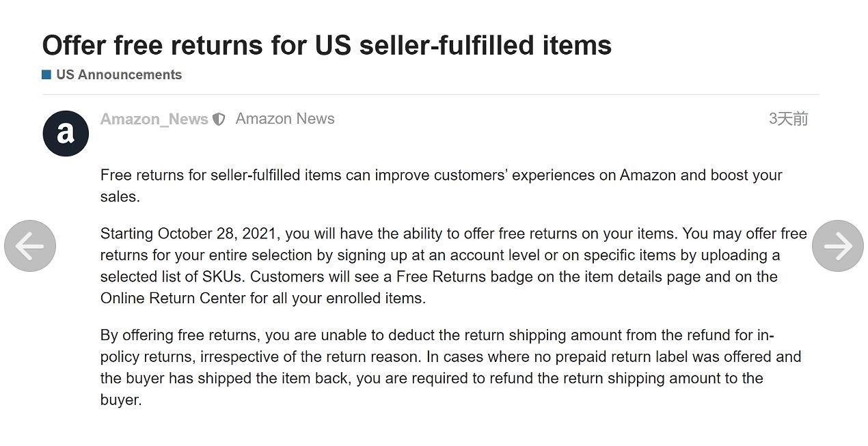Viewport: 868px width, 446px height.
Task: Click the right arrow next button
Action: [x=837, y=246]
